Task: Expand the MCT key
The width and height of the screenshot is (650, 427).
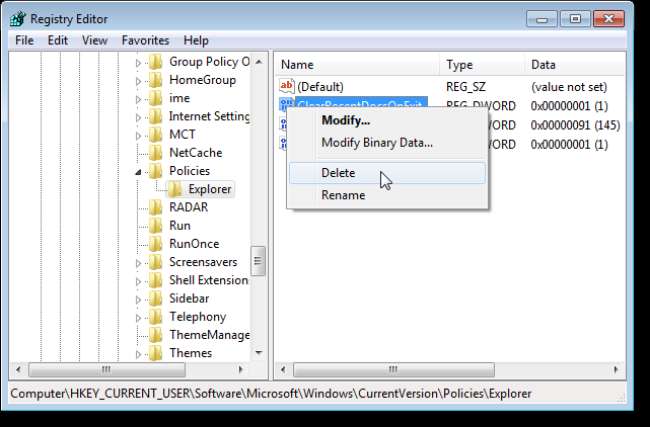Action: [138, 136]
